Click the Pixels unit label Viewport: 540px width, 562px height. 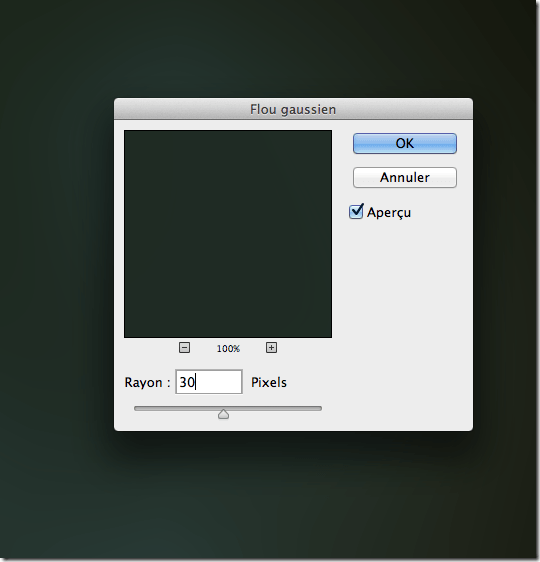point(269,382)
